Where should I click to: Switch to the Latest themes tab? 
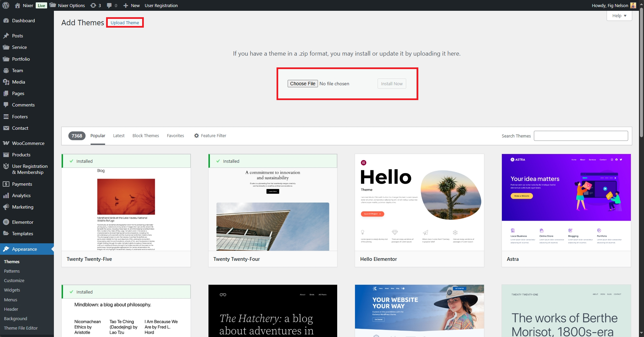(119, 136)
